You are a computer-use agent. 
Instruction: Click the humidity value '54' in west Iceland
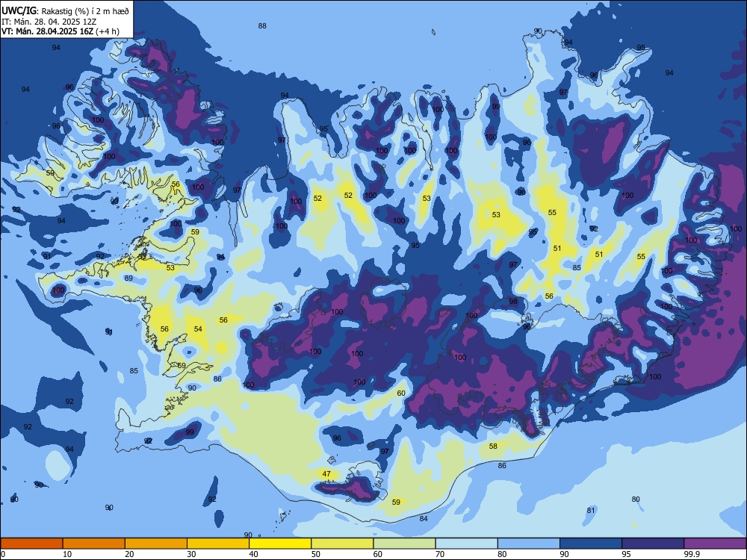tap(198, 329)
